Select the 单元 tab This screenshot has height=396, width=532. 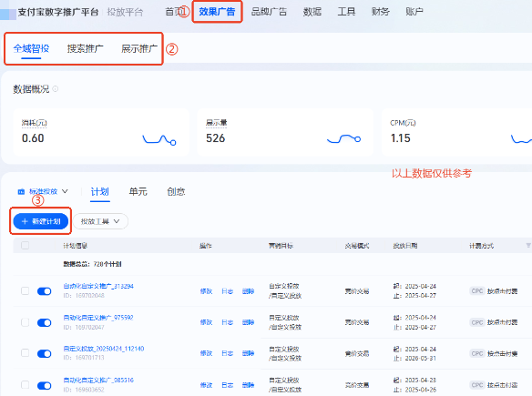pos(138,191)
